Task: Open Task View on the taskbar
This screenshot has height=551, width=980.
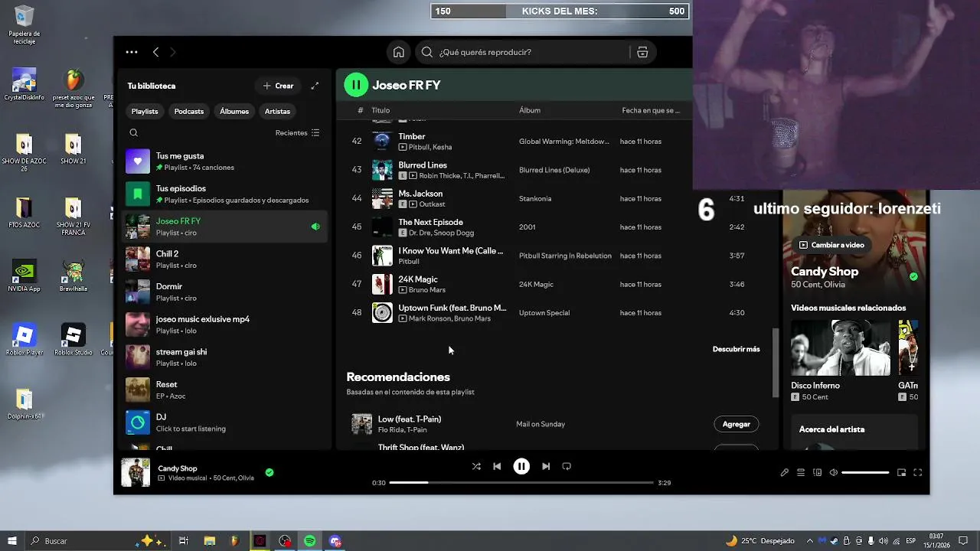Action: pyautogui.click(x=184, y=541)
